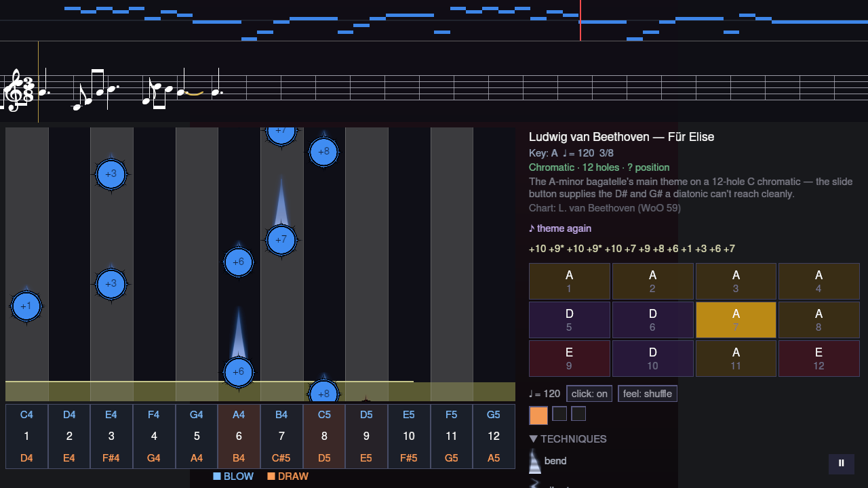Click the 'theme again' section label
The width and height of the screenshot is (868, 488).
point(560,228)
